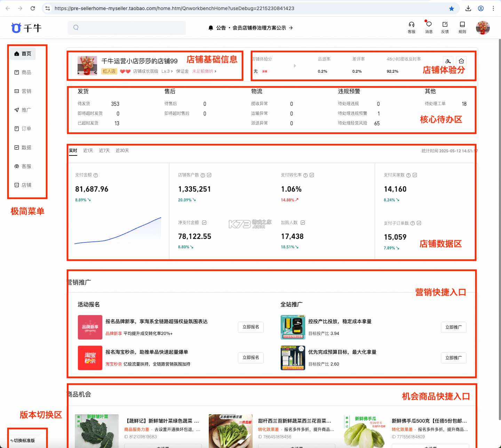501x448 pixels.
Task: Open the 未足额缴纳 deposit link
Action: [x=204, y=71]
